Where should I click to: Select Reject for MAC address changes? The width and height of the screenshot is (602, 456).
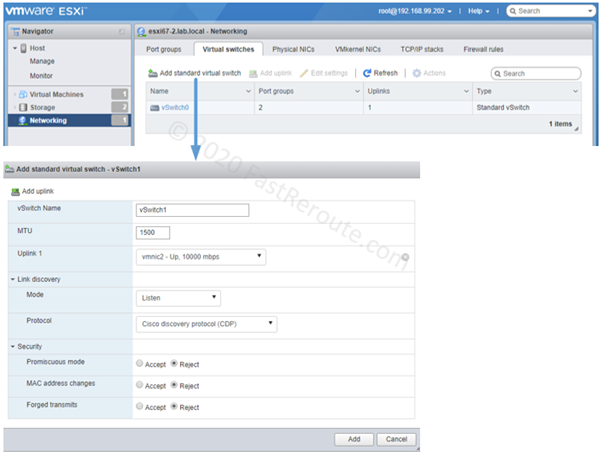pyautogui.click(x=174, y=385)
